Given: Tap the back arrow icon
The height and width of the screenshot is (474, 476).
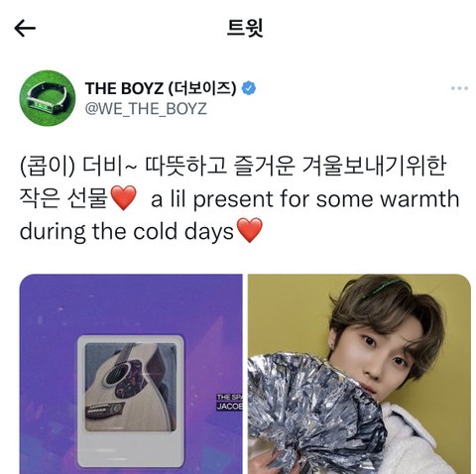Looking at the screenshot, I should point(25,28).
